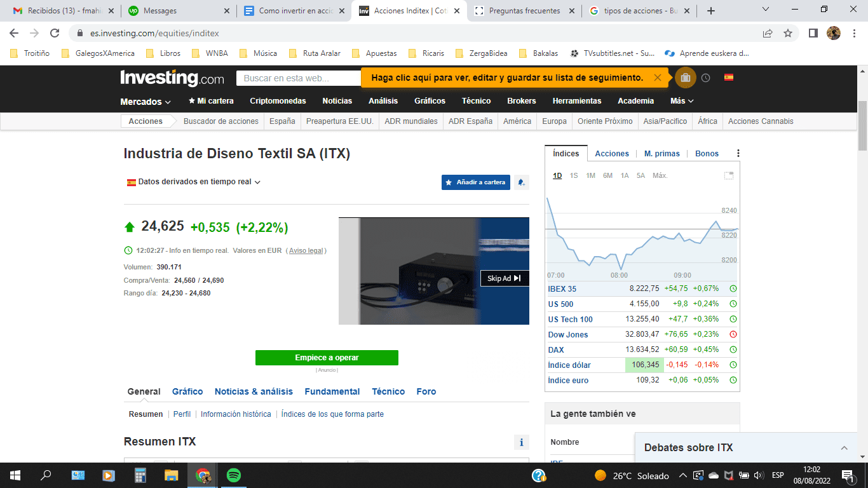
Task: Click the green Empiece a operar button
Action: coord(327,358)
